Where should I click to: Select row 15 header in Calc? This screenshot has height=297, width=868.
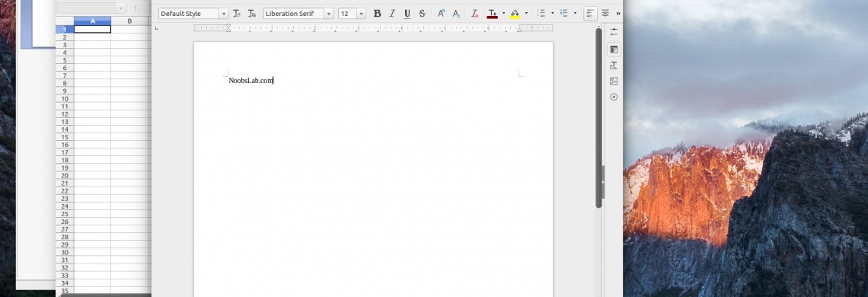tap(65, 137)
